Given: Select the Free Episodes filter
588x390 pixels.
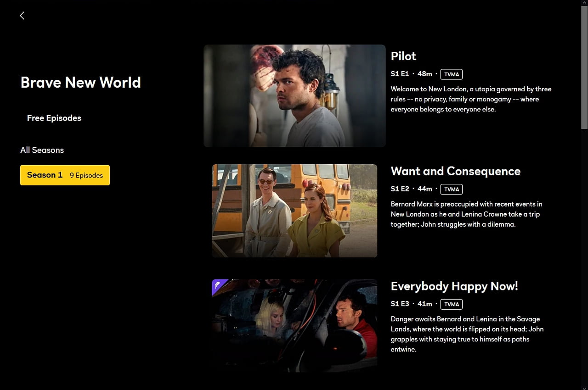Looking at the screenshot, I should [x=54, y=118].
